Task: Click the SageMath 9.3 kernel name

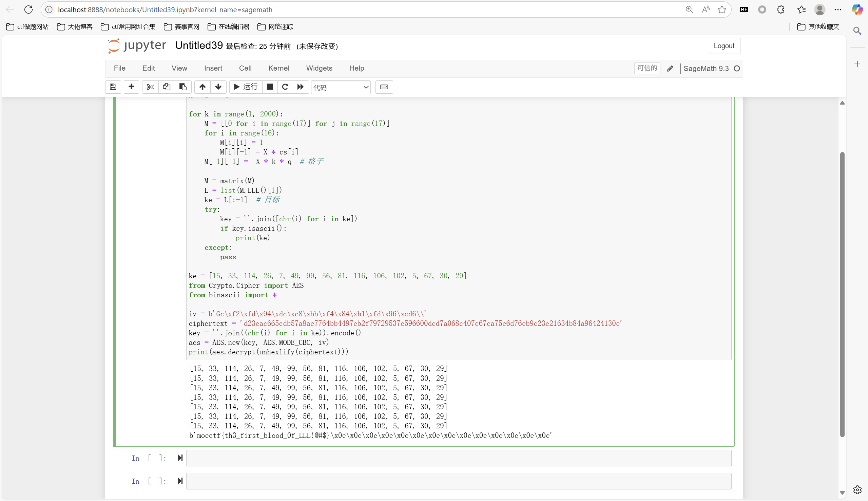Action: [x=706, y=69]
